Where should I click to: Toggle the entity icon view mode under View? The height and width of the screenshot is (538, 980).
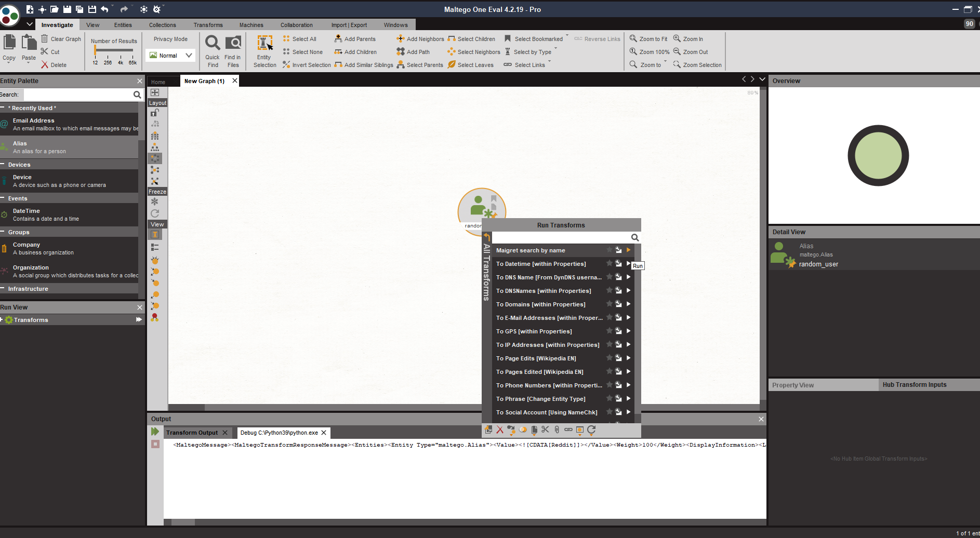coord(155,235)
